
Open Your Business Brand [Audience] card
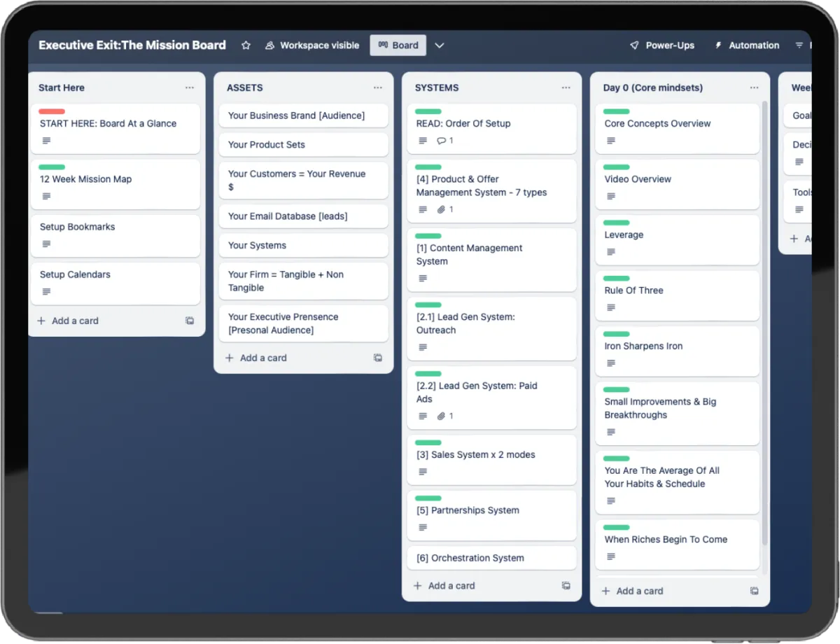303,115
